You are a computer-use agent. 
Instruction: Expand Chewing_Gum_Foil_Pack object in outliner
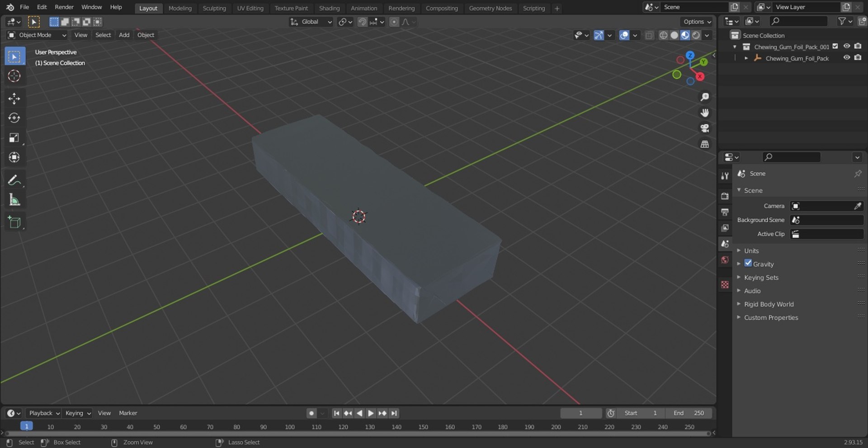click(746, 58)
